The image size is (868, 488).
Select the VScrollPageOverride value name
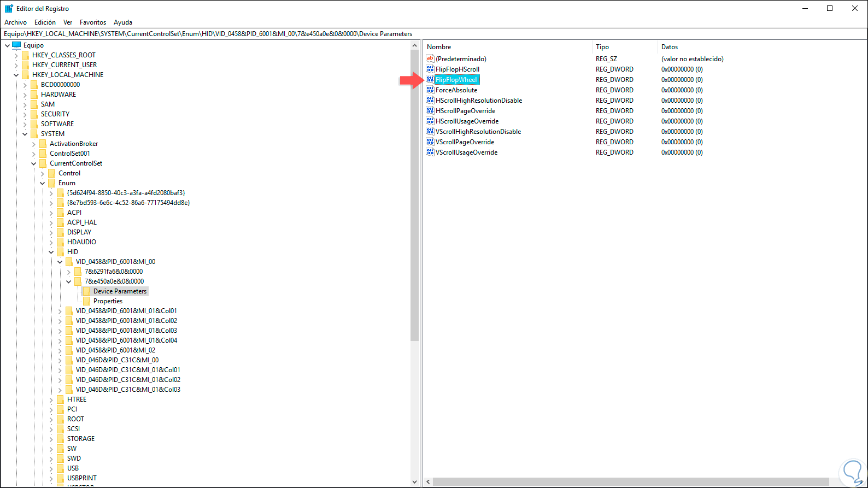465,142
